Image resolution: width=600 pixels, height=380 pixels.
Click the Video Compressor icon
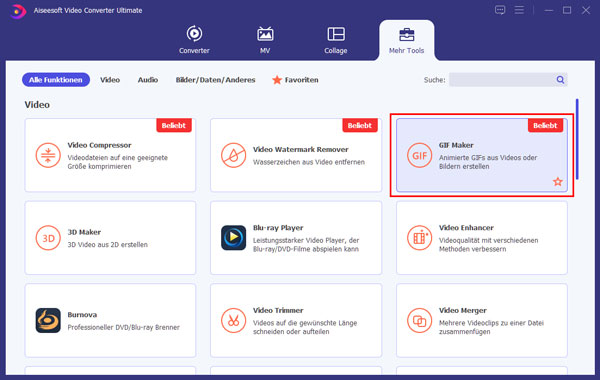(48, 155)
